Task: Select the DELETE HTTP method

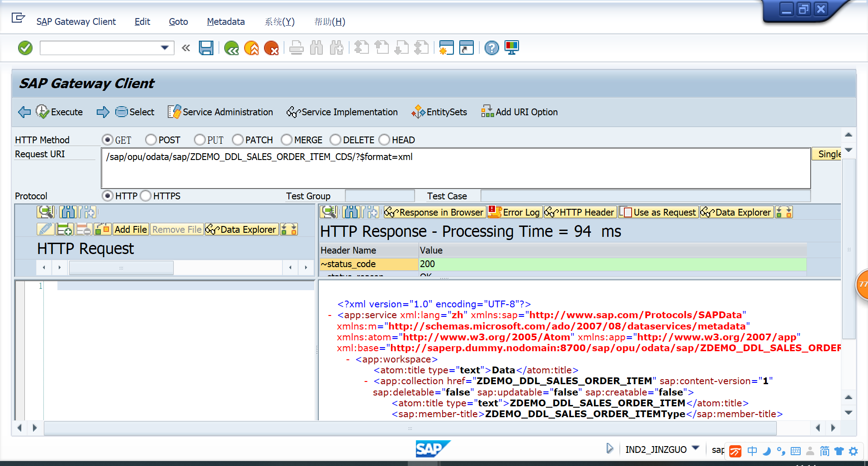Action: click(335, 140)
